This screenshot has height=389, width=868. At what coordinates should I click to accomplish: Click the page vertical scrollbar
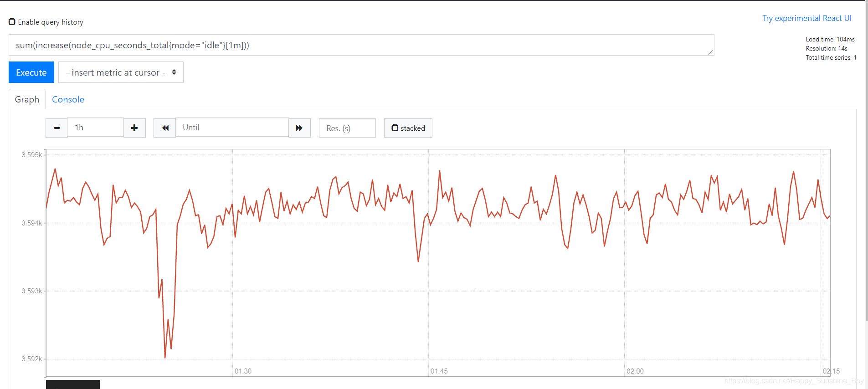point(866,159)
